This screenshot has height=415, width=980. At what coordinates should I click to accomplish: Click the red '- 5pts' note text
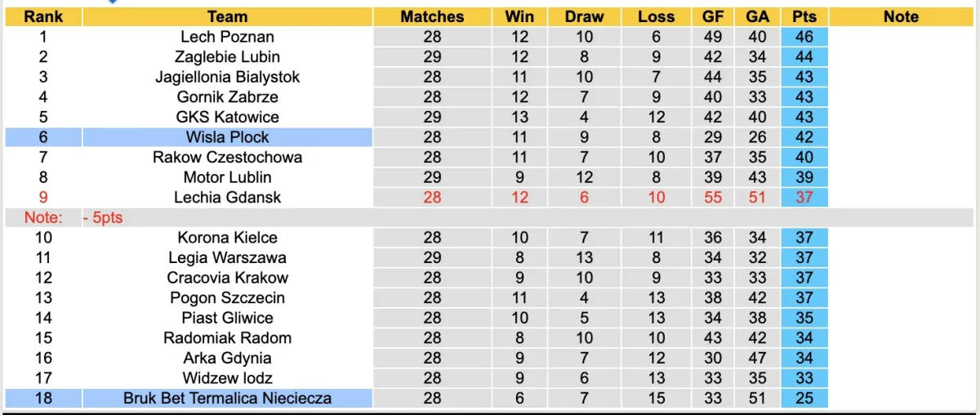(x=103, y=217)
